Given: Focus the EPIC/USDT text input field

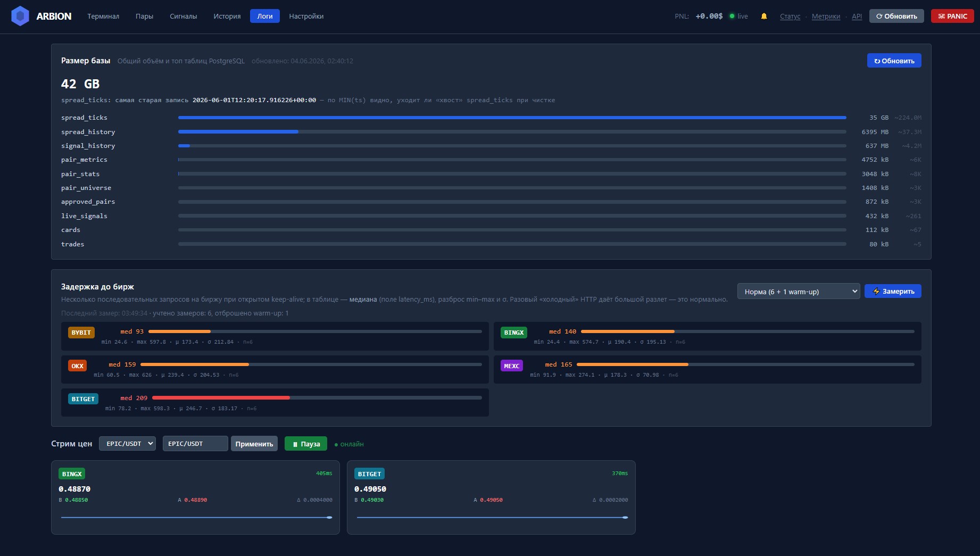Looking at the screenshot, I should (x=195, y=443).
